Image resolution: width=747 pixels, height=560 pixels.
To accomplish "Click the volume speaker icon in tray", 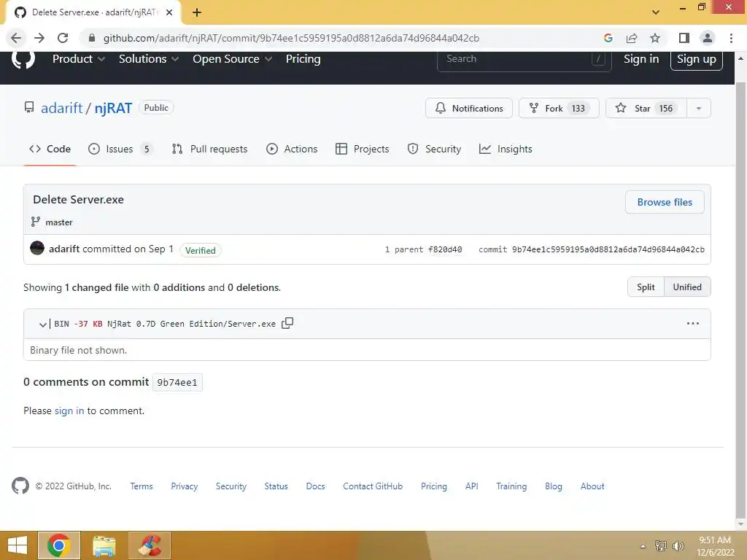I will point(678,545).
